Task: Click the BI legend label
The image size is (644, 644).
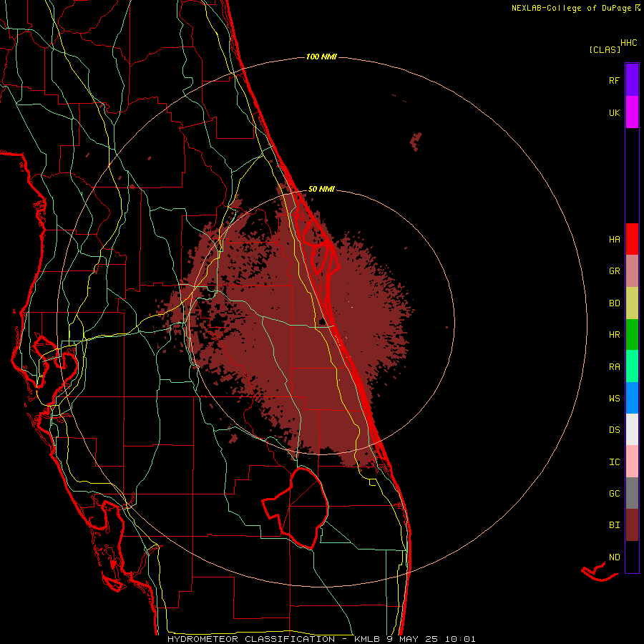Action: (614, 525)
